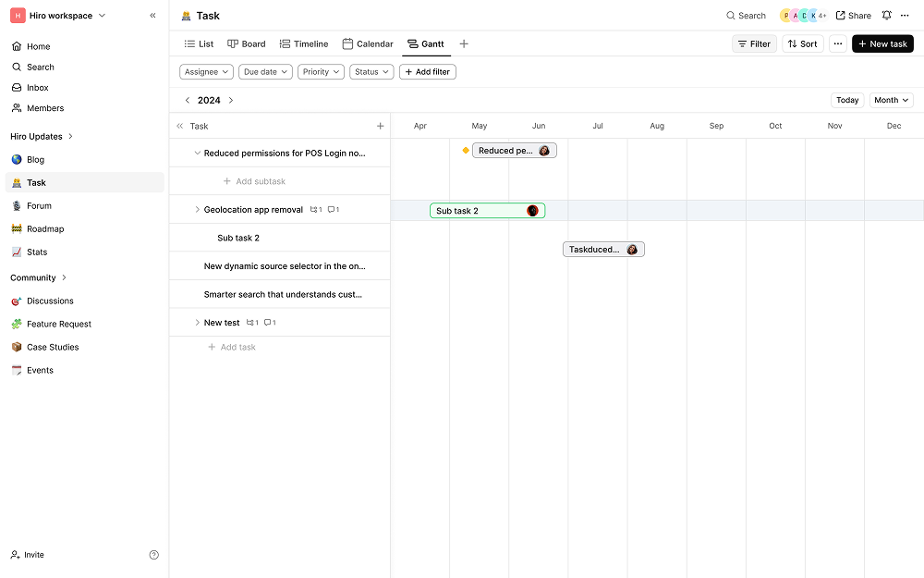Expand the Community section
This screenshot has height=578, width=924.
coord(65,277)
